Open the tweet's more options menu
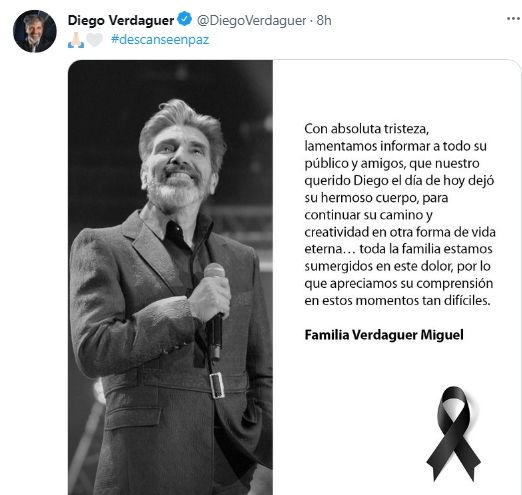 (514, 19)
